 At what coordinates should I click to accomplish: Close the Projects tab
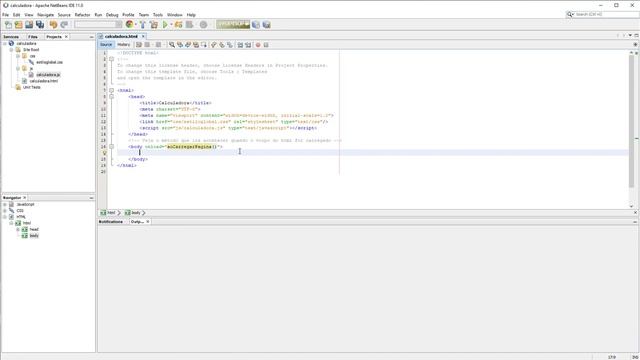click(67, 37)
